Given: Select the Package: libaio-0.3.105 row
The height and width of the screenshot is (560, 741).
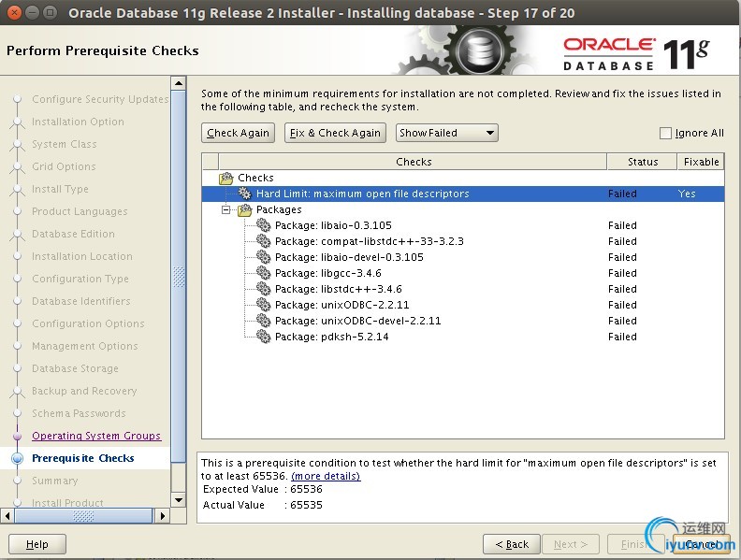Looking at the screenshot, I should [462, 225].
